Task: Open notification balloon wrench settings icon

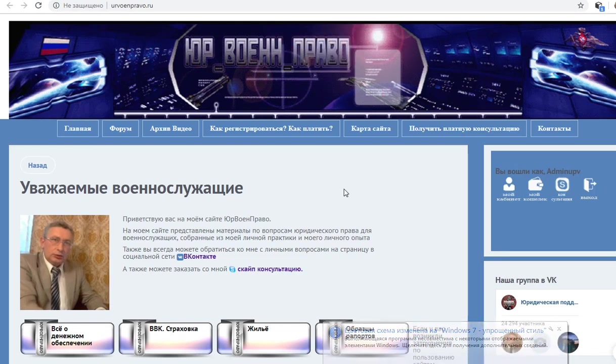Action: (551, 329)
